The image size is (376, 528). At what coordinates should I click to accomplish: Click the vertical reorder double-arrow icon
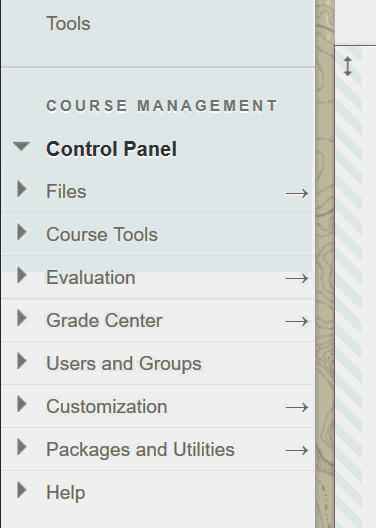348,66
